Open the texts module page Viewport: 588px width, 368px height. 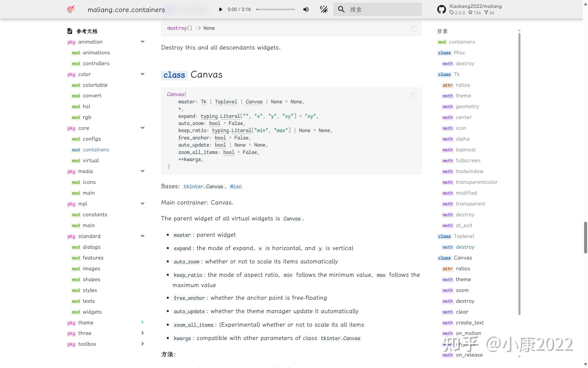point(83,301)
